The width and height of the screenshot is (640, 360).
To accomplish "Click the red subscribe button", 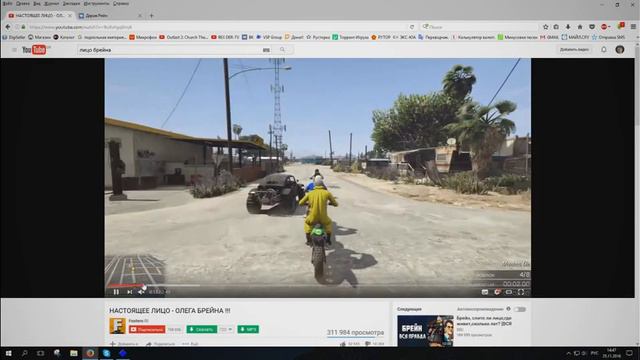I will (147, 329).
